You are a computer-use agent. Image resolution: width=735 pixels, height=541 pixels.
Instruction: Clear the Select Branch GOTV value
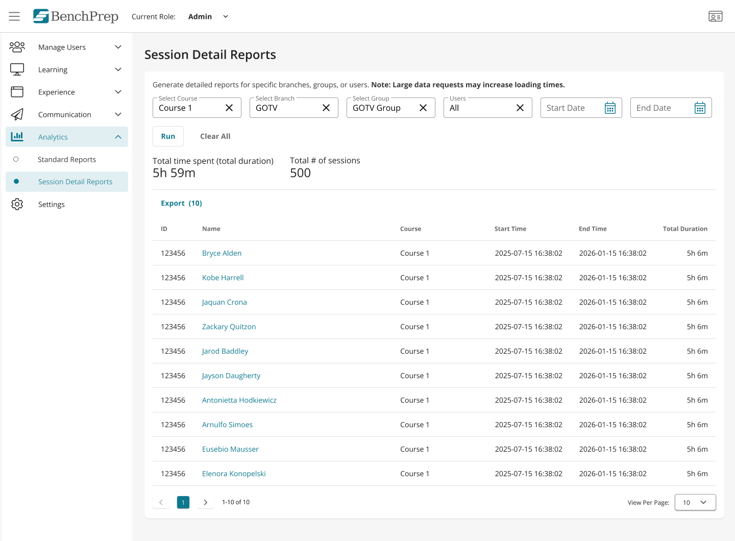[x=326, y=108]
